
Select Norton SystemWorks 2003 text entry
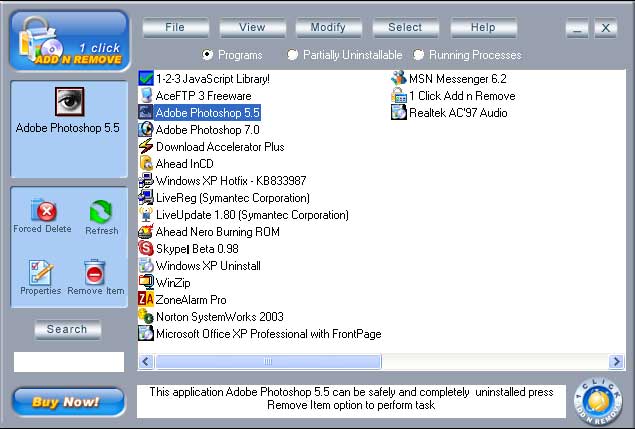pos(220,317)
